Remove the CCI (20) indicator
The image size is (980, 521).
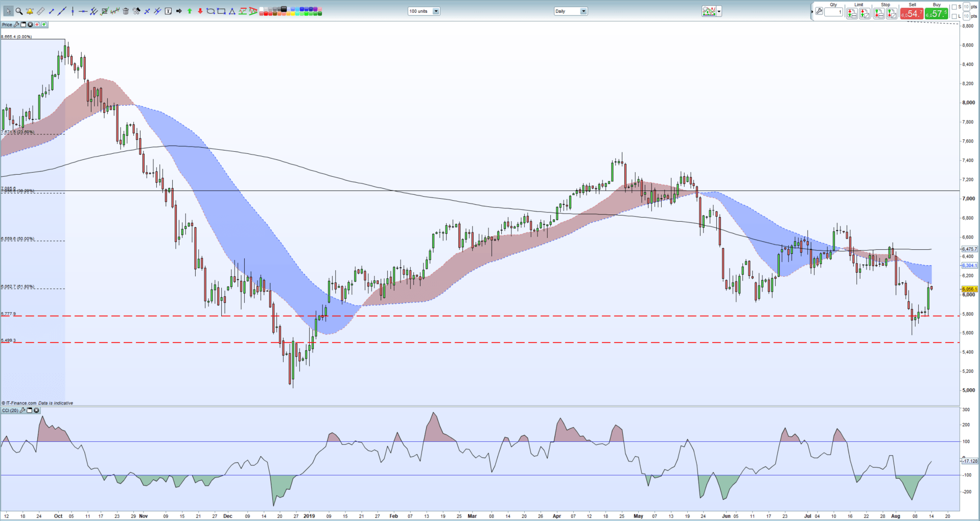pos(36,410)
